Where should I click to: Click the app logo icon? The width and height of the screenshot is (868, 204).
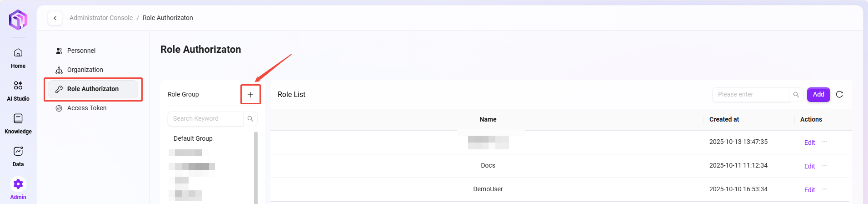point(18,20)
